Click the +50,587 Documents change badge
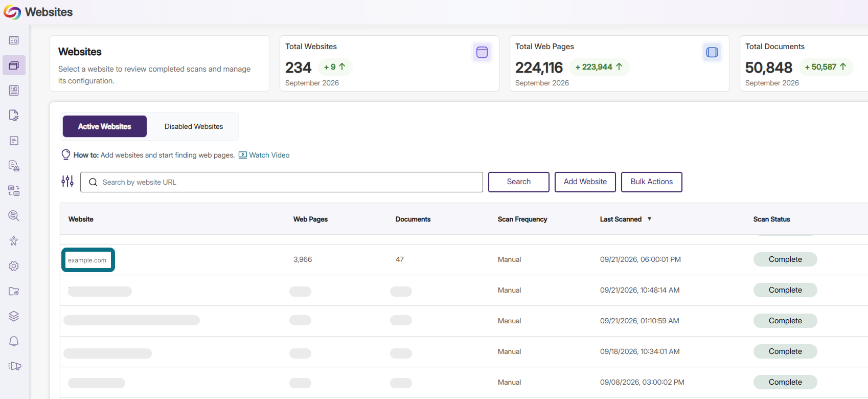This screenshot has width=868, height=399. 826,67
